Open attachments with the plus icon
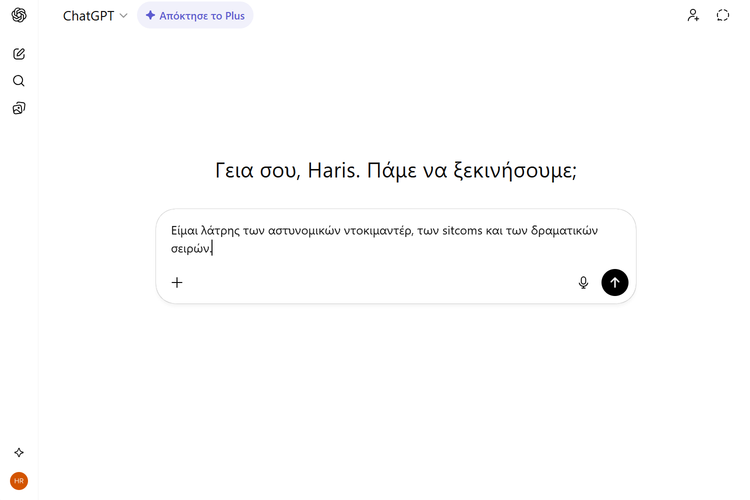The height and width of the screenshot is (500, 750). pos(177,283)
